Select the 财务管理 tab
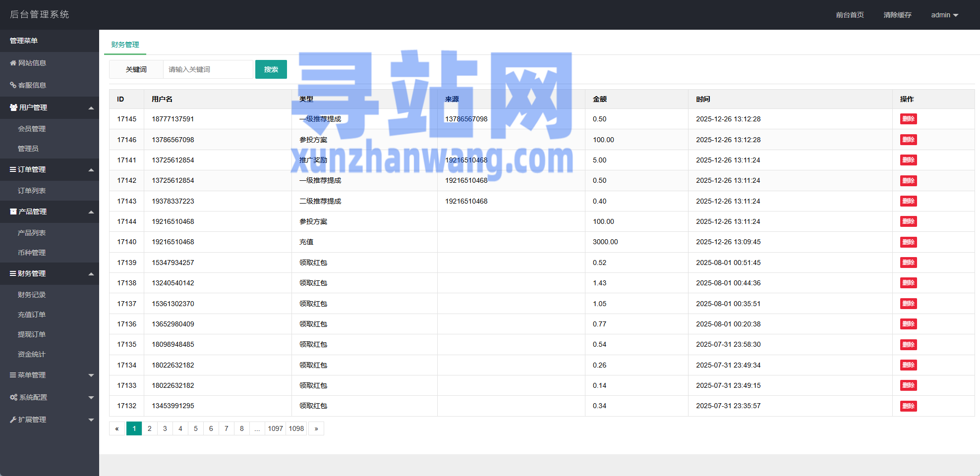 (x=125, y=45)
